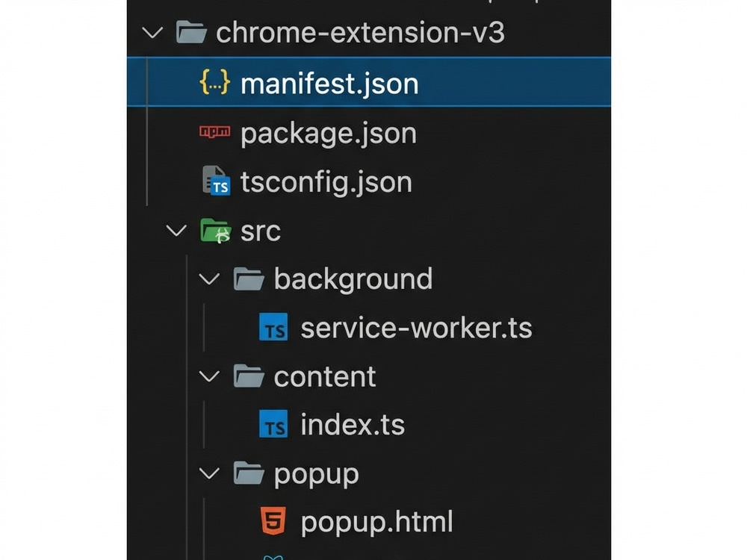747x560 pixels.
Task: Select the chrome-extension-v3 folder name
Action: [x=360, y=33]
